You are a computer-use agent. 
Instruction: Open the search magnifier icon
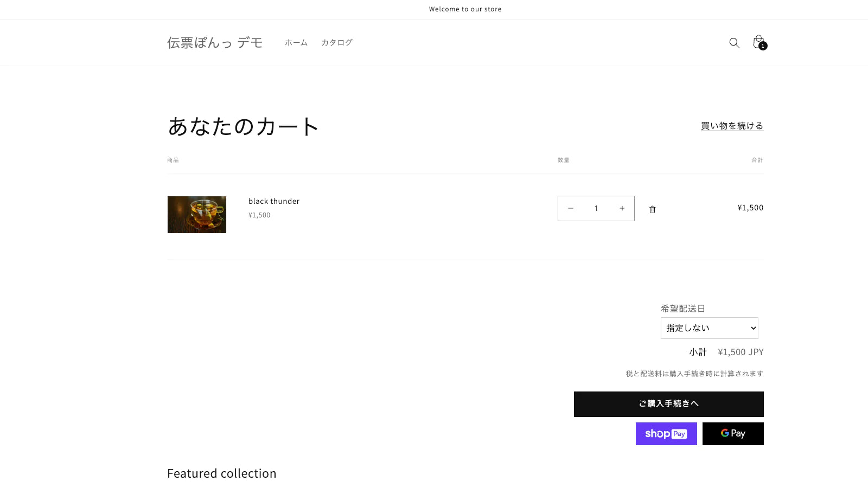[734, 43]
